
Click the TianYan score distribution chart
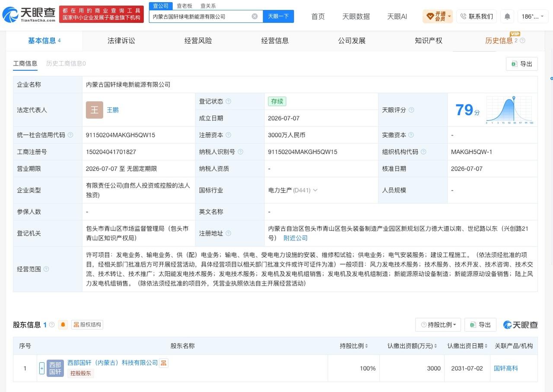click(x=509, y=110)
